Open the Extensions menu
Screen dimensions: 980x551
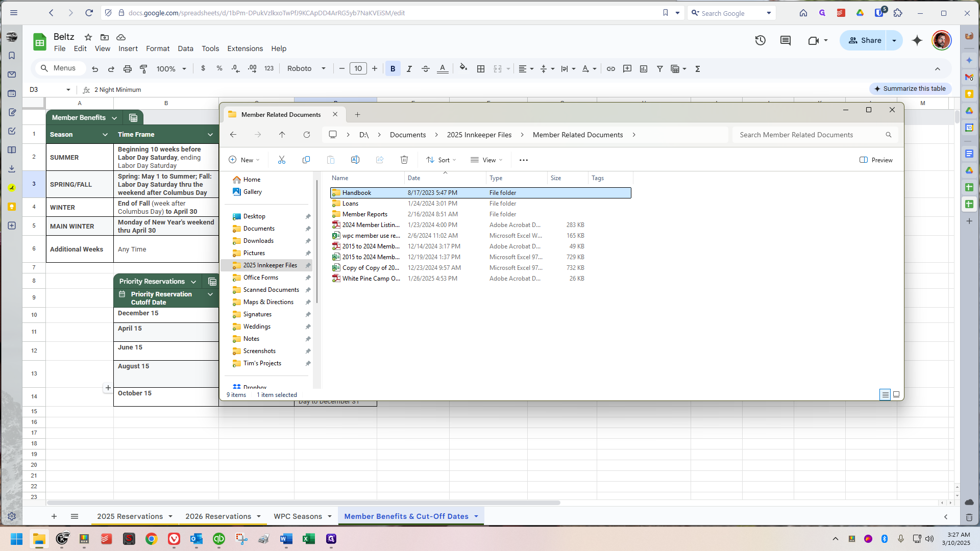pyautogui.click(x=245, y=48)
